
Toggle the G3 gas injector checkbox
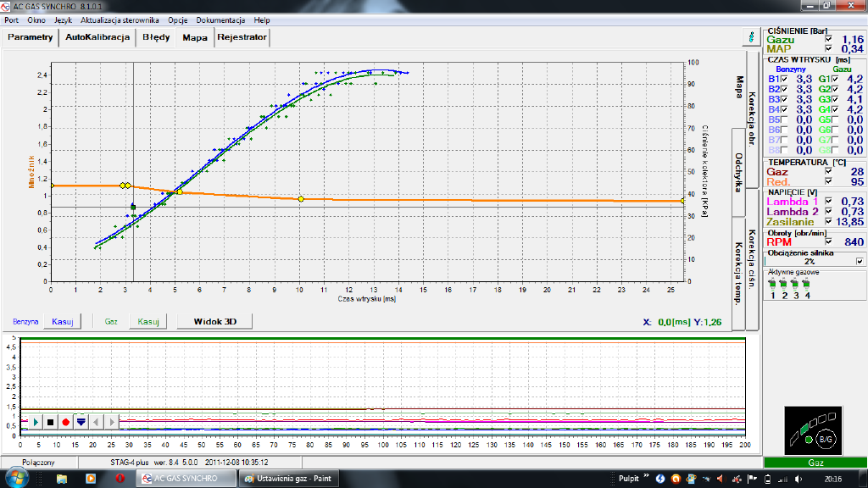pos(835,100)
